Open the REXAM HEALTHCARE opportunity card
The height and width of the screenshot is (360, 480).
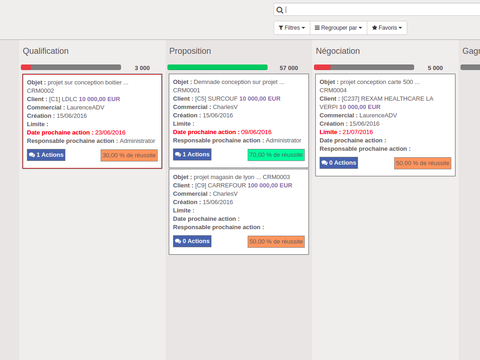(x=385, y=125)
